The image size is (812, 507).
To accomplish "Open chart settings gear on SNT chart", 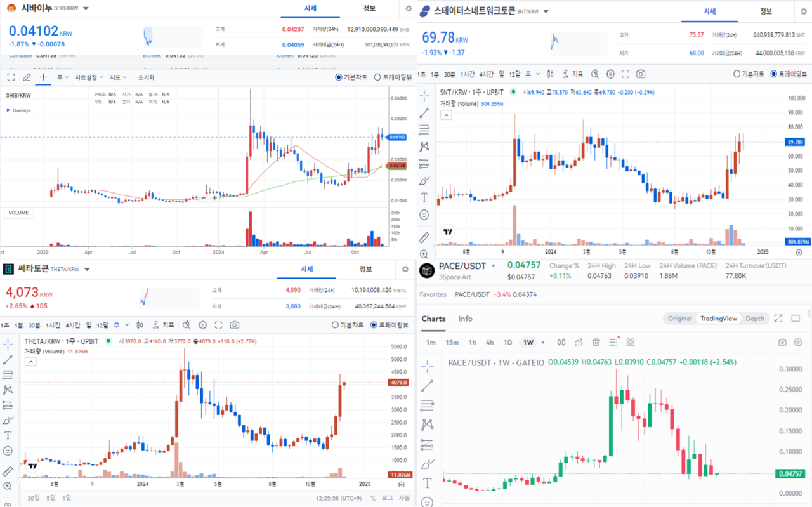I will pos(610,74).
